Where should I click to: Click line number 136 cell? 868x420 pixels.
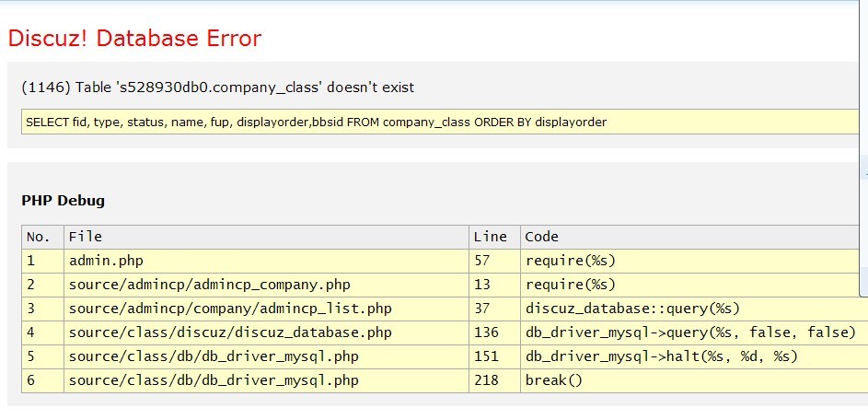pos(494,332)
